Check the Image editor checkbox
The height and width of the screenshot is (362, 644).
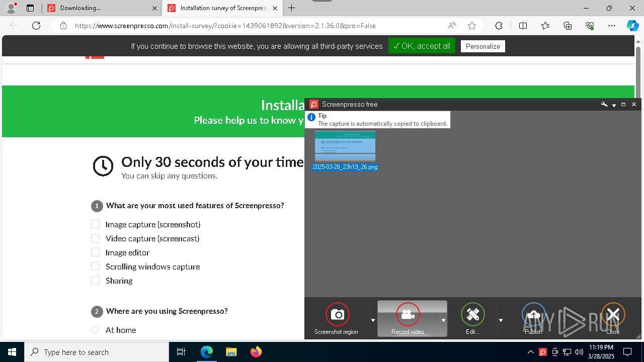[95, 252]
